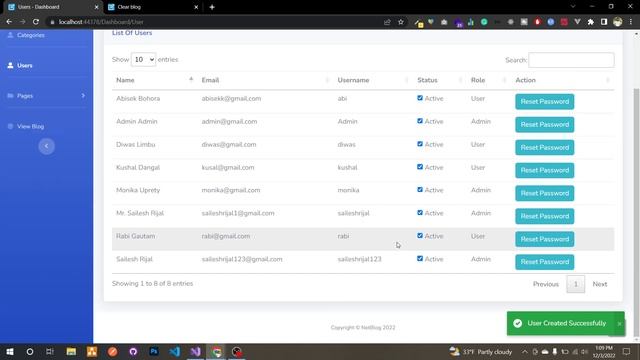Reset password for Monika Uprety
640x360 pixels.
[544, 193]
